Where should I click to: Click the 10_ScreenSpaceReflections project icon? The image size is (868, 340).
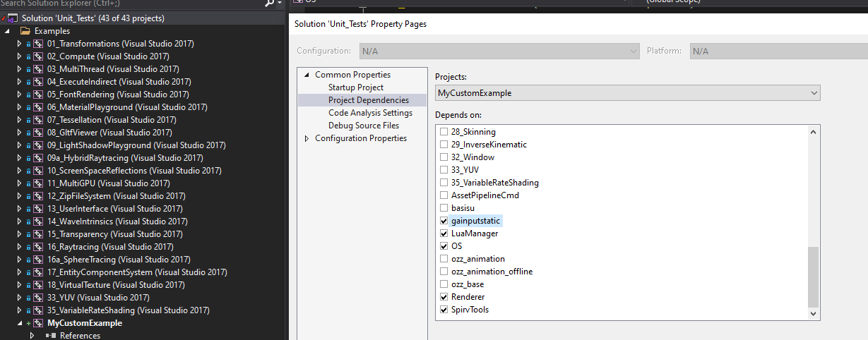(x=38, y=171)
